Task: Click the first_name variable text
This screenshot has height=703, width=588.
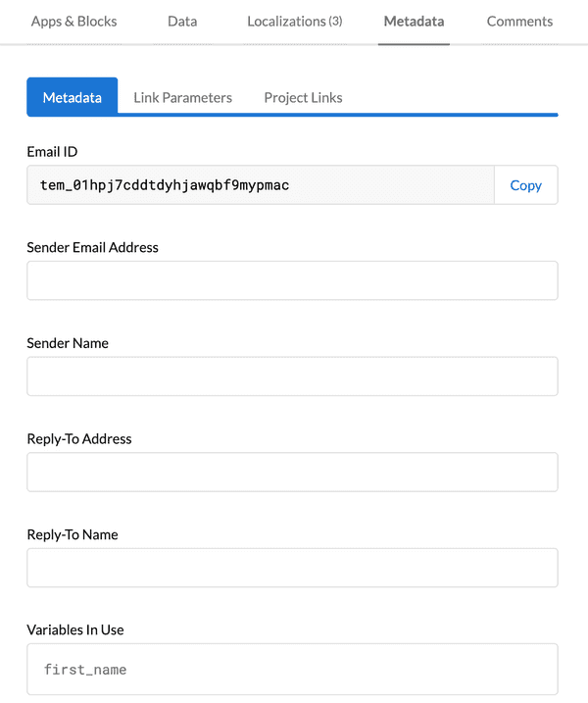Action: (85, 670)
